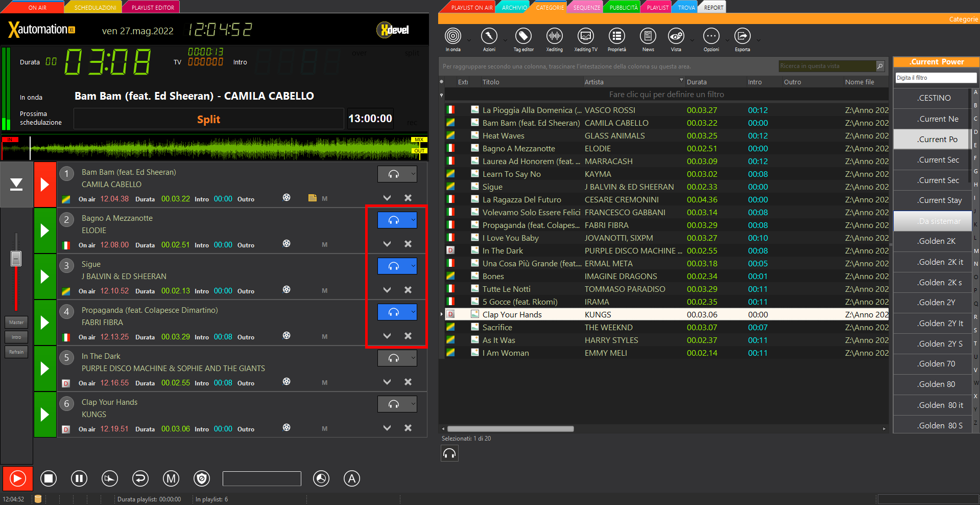Click the headphone preview button below the archive list
This screenshot has height=505, width=980.
pos(449,453)
